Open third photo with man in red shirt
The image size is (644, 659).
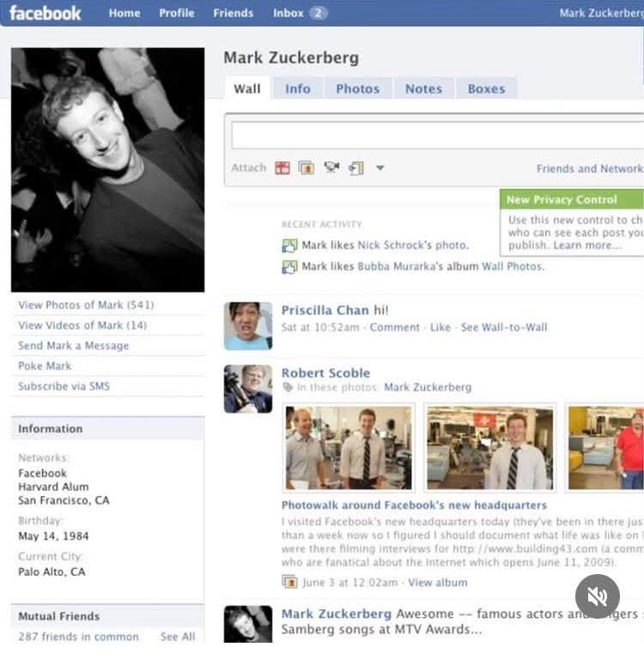point(605,448)
